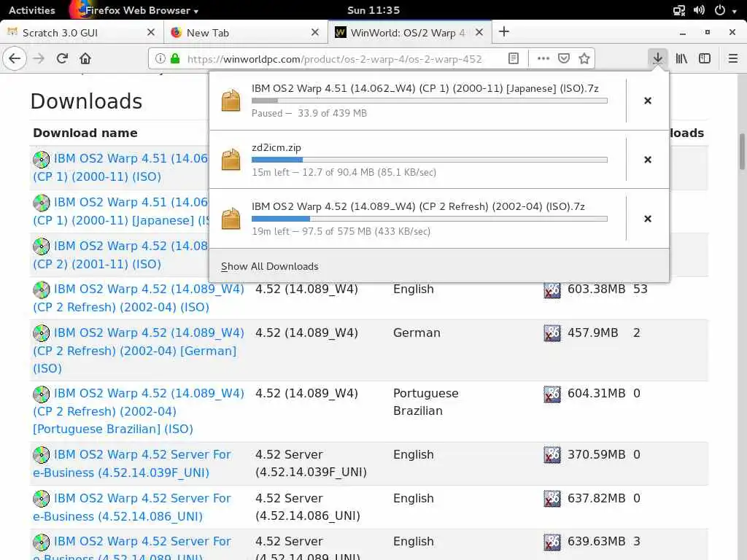
Task: Click x86 icon next to 603.38MB
Action: click(552, 289)
